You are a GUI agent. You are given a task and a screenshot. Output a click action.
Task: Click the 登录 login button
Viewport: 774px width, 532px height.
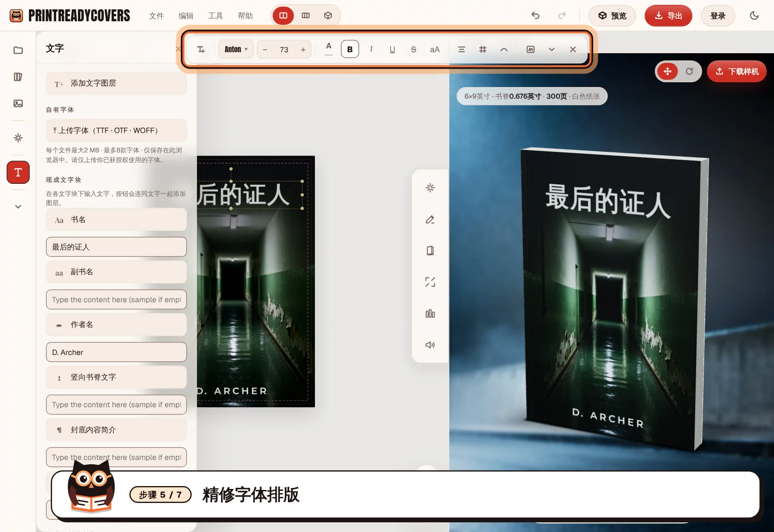tap(718, 16)
